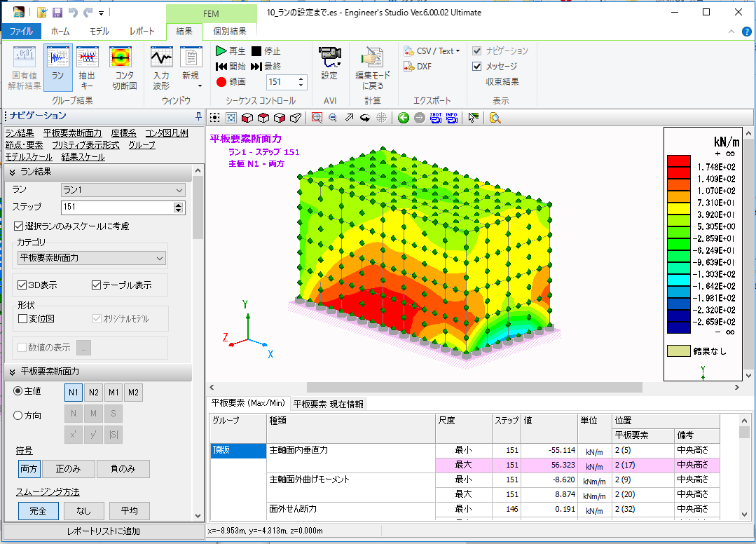The width and height of the screenshot is (756, 544).
Task: Open the quick access toolbar customize arrow
Action: 102,13
